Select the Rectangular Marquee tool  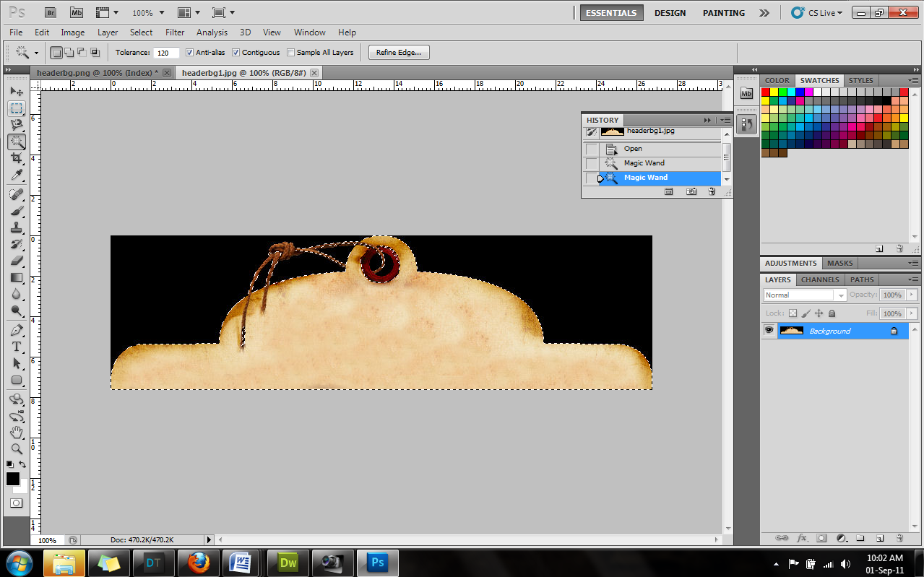17,108
